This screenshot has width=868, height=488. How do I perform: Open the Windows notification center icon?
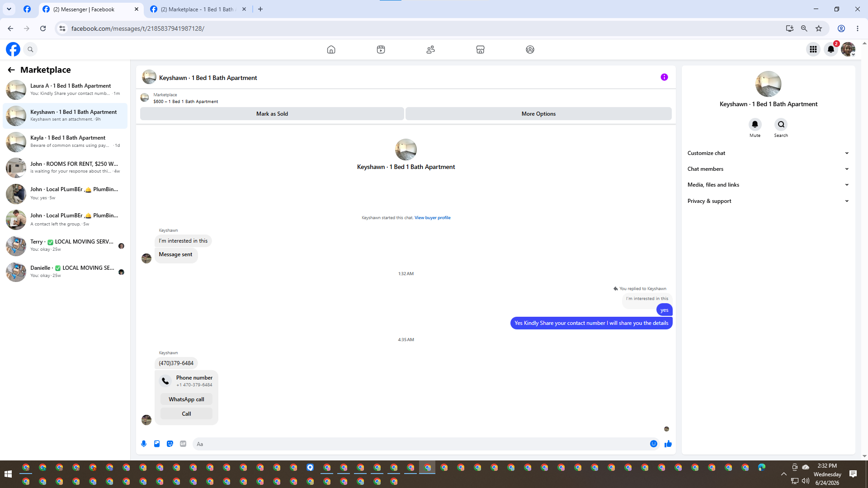tap(853, 474)
